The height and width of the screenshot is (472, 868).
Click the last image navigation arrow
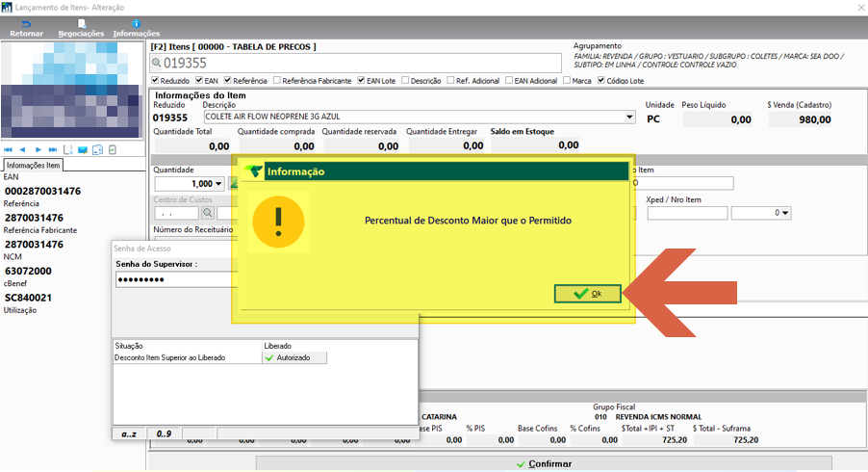pos(53,149)
